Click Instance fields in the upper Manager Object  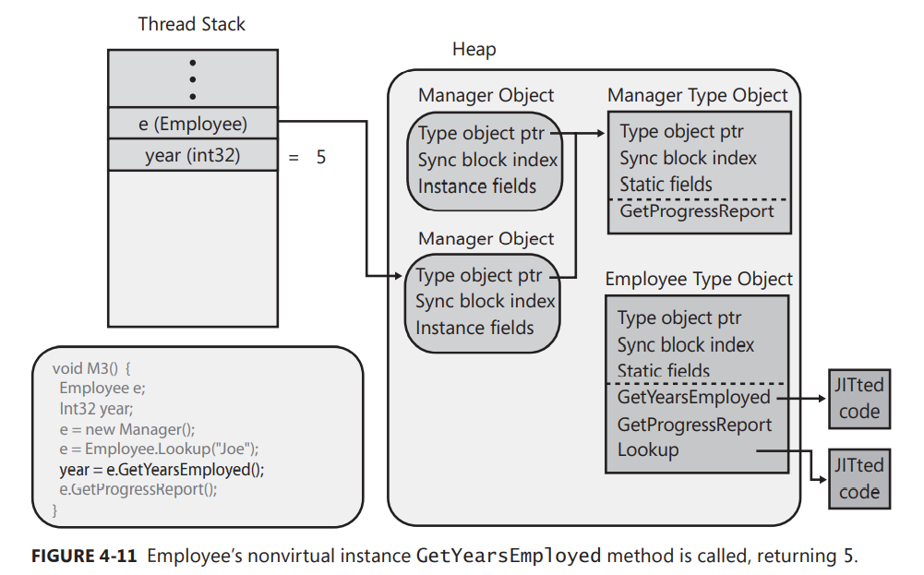tap(476, 186)
